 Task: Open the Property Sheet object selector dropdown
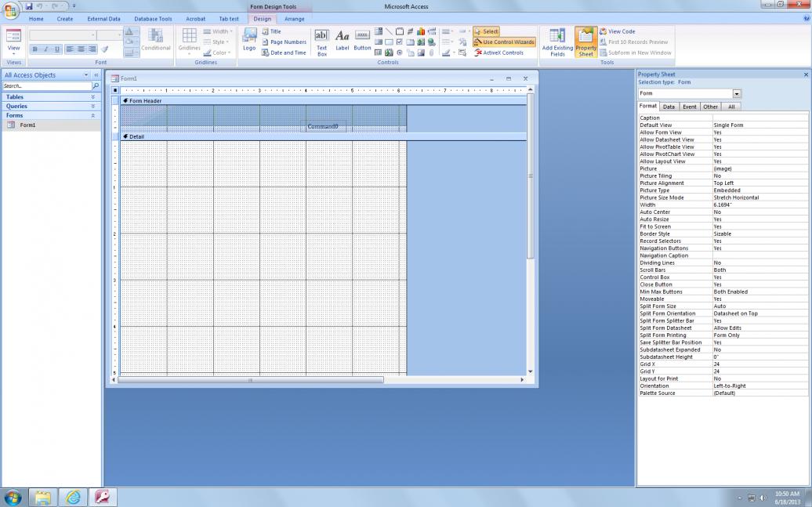[x=737, y=94]
